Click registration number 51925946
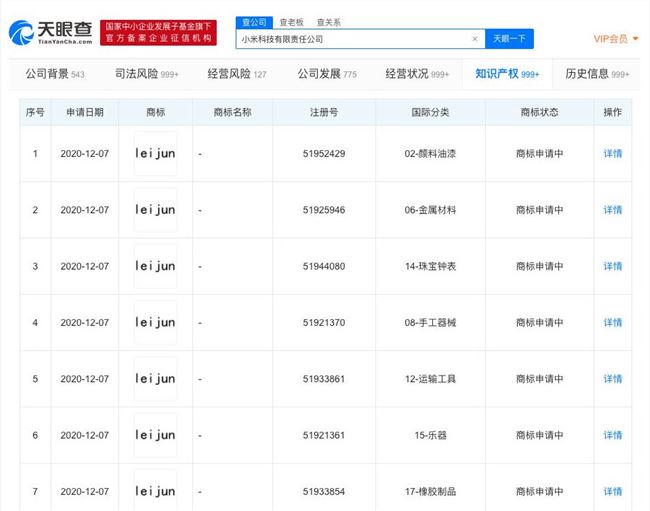This screenshot has width=650, height=511. click(324, 210)
